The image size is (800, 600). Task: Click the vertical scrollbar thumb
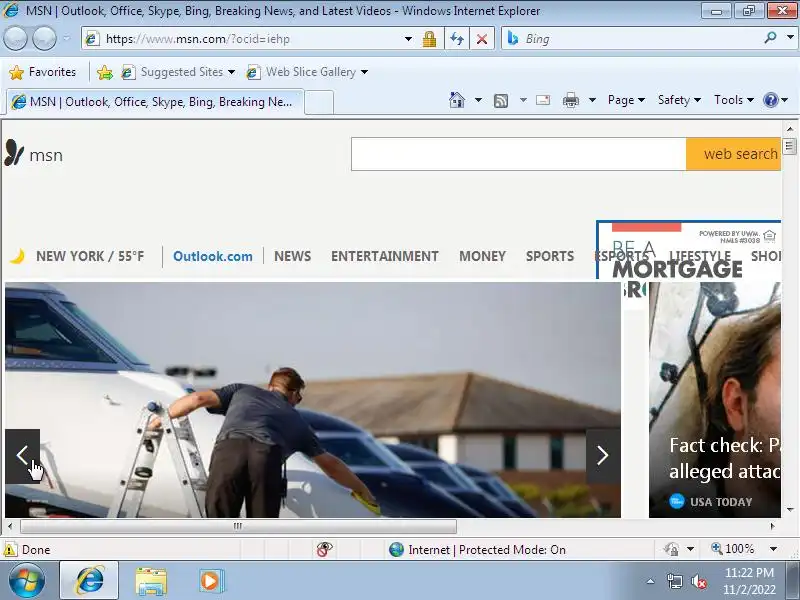[789, 146]
